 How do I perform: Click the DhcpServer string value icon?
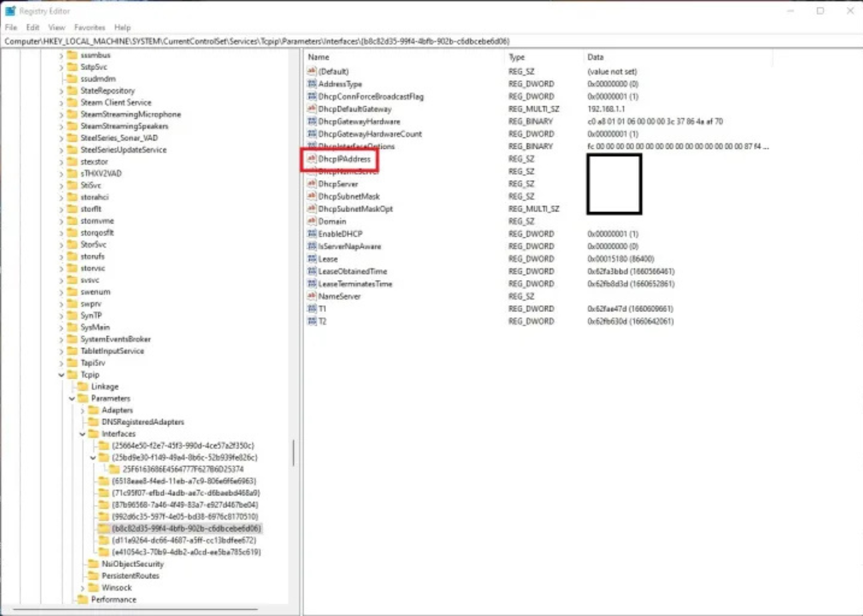coord(312,184)
